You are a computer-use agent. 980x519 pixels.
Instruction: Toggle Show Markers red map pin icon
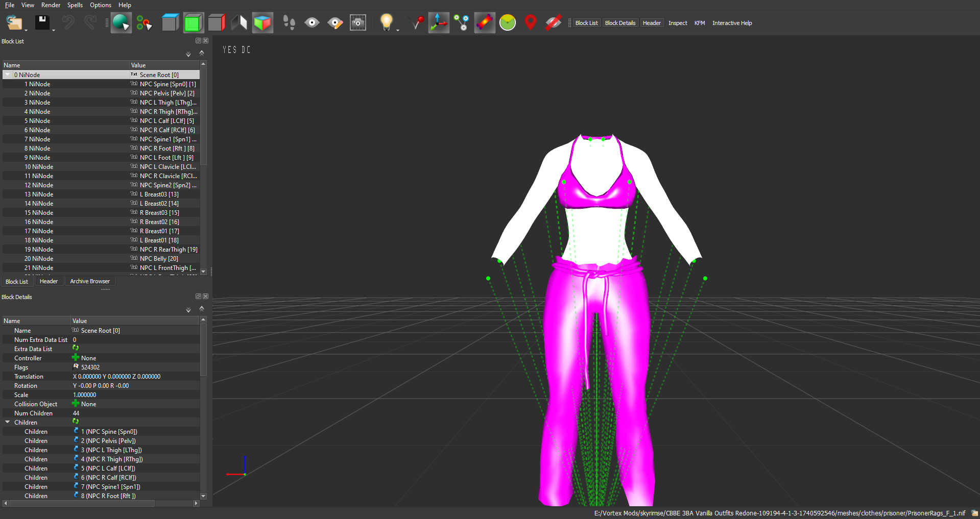click(531, 23)
